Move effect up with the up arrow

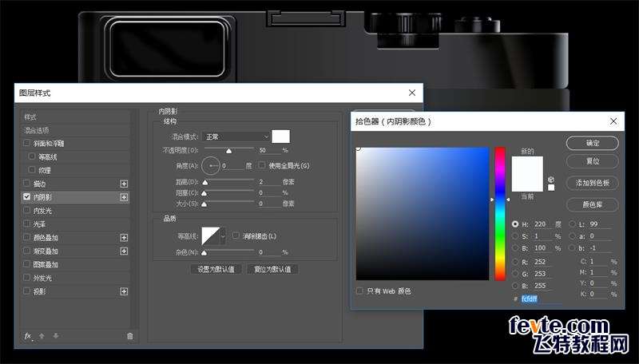click(x=42, y=336)
